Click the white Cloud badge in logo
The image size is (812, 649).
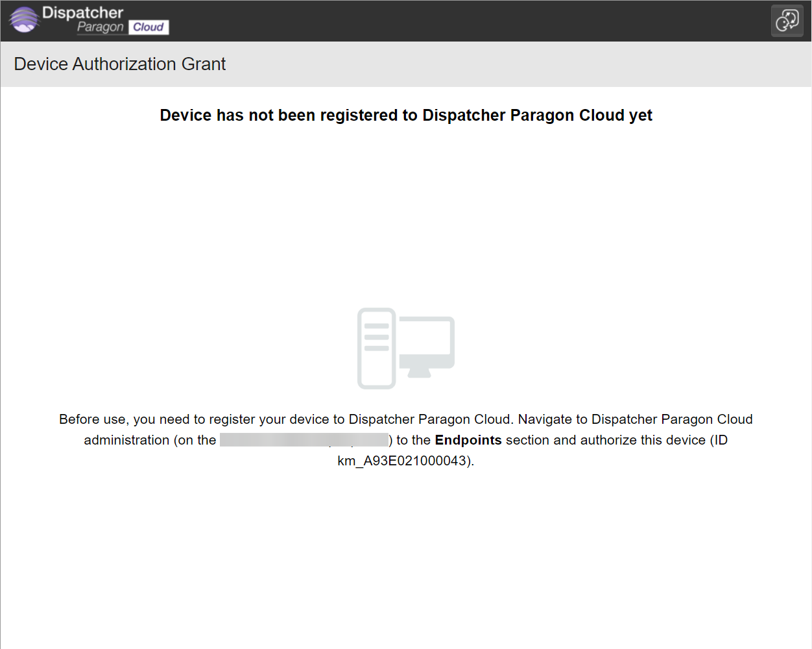[x=149, y=27]
